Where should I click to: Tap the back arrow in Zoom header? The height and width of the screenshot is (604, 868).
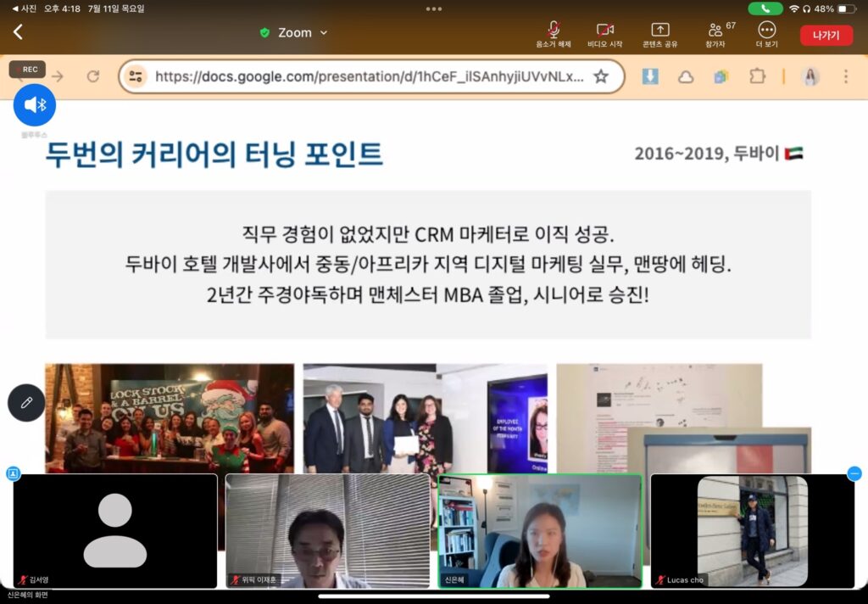(x=18, y=32)
